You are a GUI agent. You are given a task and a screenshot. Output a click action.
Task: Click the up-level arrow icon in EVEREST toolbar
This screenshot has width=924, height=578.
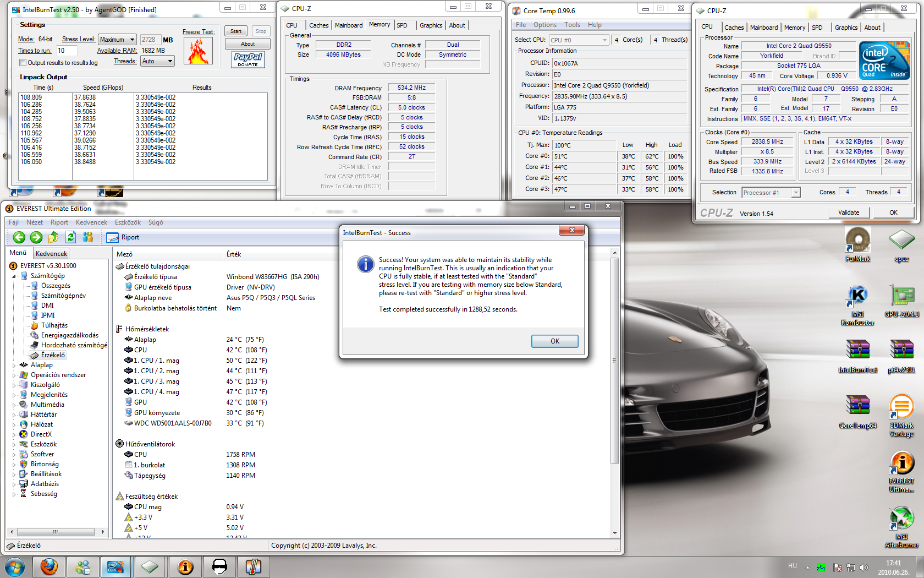[53, 237]
